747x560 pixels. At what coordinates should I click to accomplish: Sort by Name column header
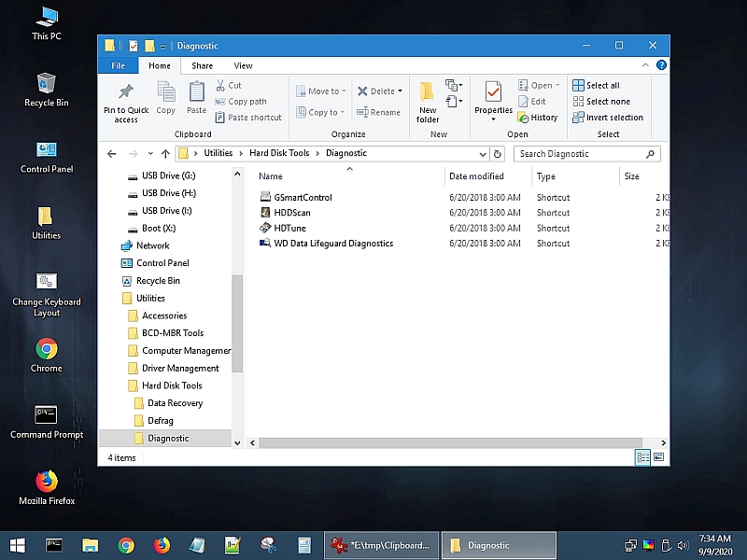[x=271, y=176]
